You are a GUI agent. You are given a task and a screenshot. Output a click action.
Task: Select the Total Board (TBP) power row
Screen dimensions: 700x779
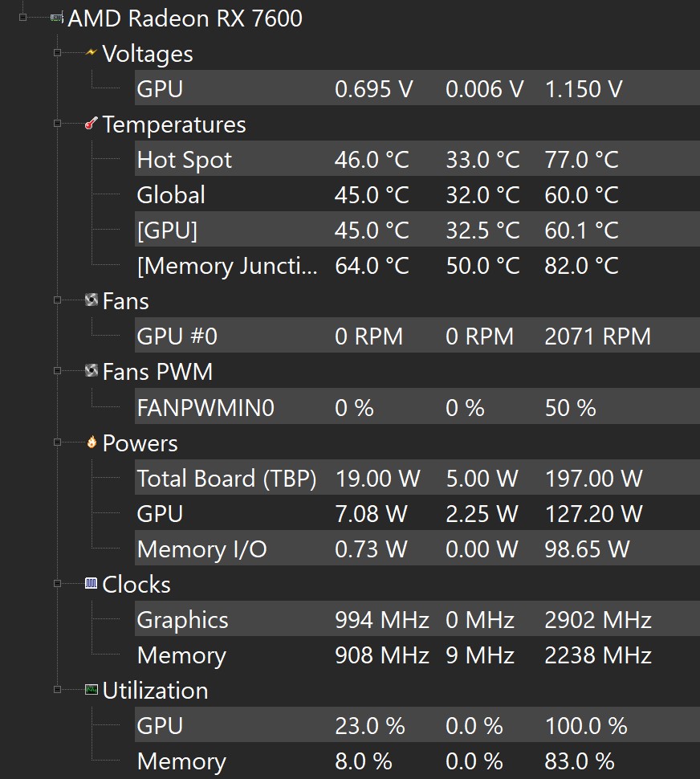[x=226, y=479]
